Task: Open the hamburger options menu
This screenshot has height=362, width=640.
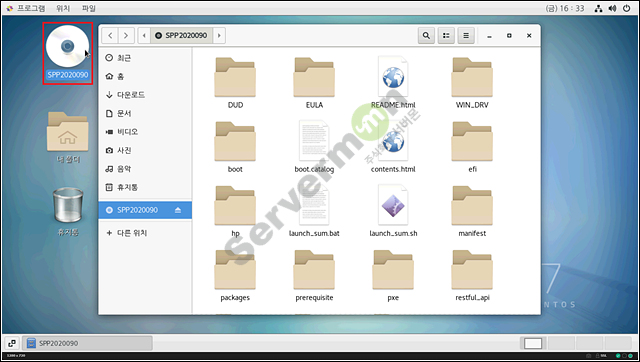Action: click(466, 36)
